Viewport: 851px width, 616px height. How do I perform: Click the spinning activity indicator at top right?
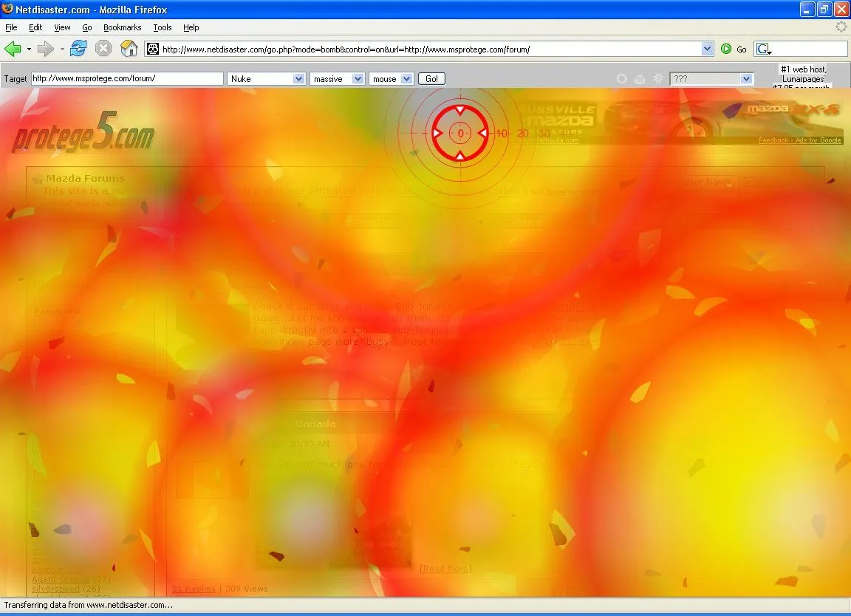(x=841, y=27)
